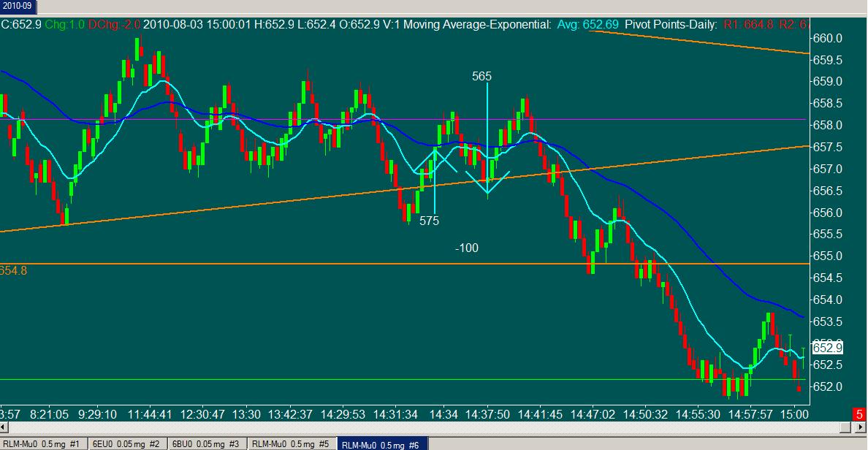Screen dimensions: 868x450
Task: Click the 9:29:10 time axis label
Action: click(x=97, y=414)
